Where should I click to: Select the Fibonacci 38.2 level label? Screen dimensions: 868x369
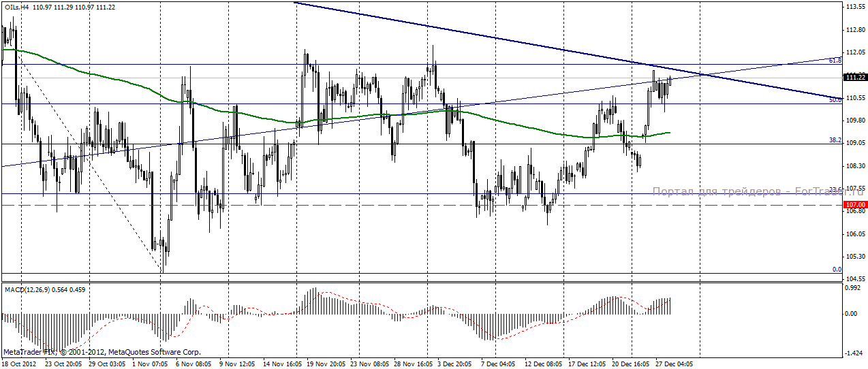point(835,140)
